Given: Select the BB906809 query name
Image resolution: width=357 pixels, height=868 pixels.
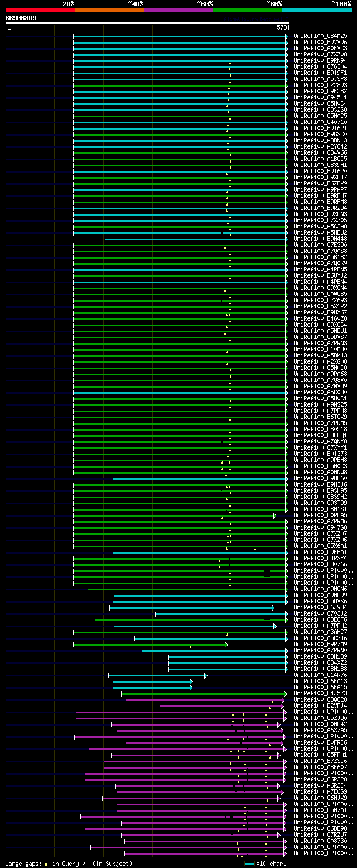Looking at the screenshot, I should (x=21, y=17).
